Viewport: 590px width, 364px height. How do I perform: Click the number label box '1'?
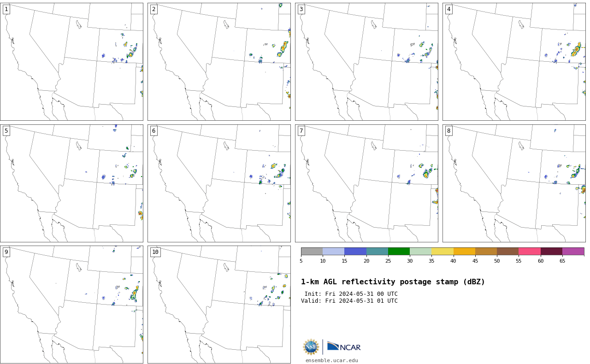click(x=6, y=9)
